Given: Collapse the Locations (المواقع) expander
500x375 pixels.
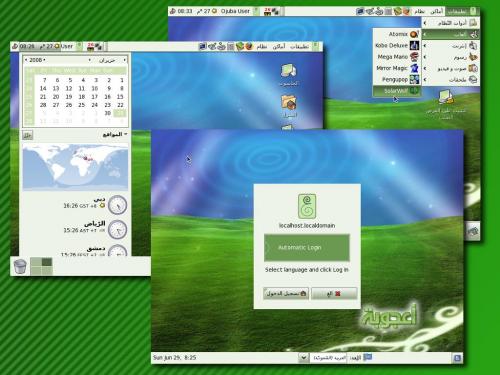Looking at the screenshot, I should (115, 134).
